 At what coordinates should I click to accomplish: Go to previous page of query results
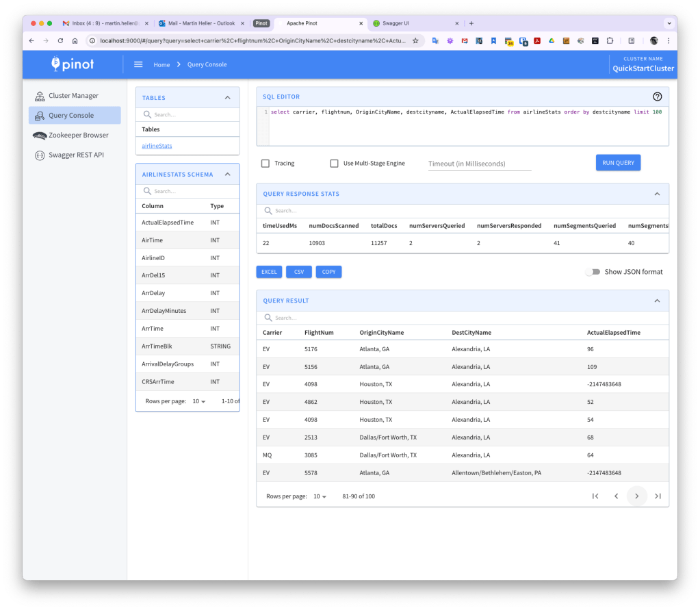[x=616, y=496]
